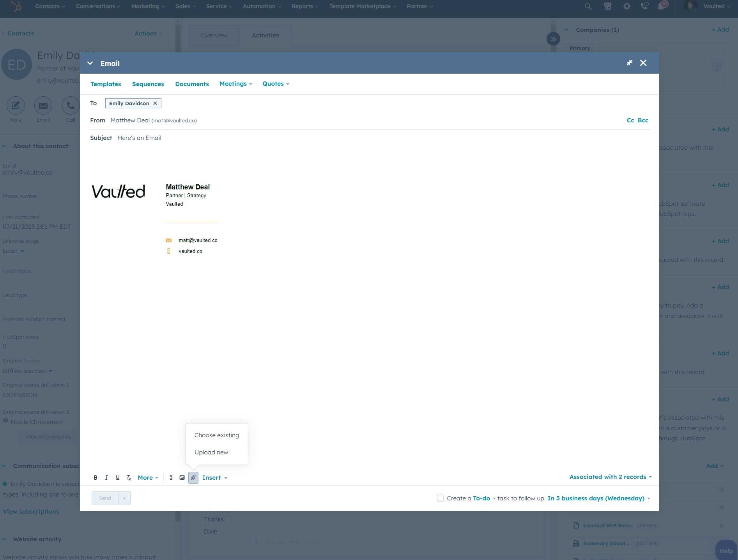The height and width of the screenshot is (560, 738).
Task: Click the Subject field text
Action: click(x=140, y=138)
